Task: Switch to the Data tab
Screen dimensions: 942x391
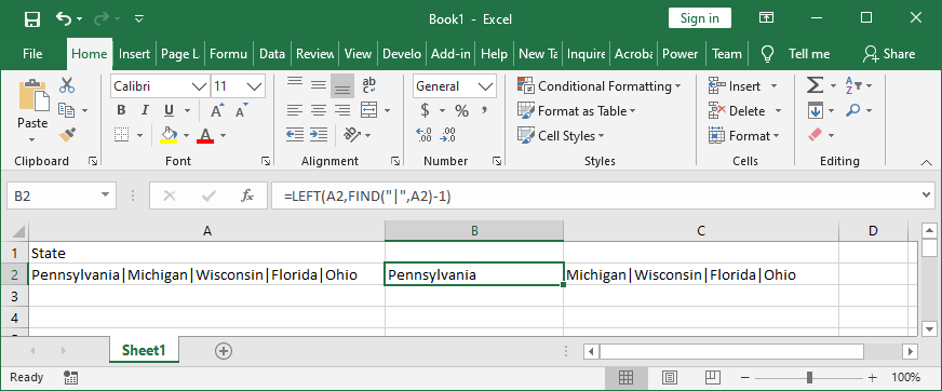Action: pyautogui.click(x=272, y=54)
